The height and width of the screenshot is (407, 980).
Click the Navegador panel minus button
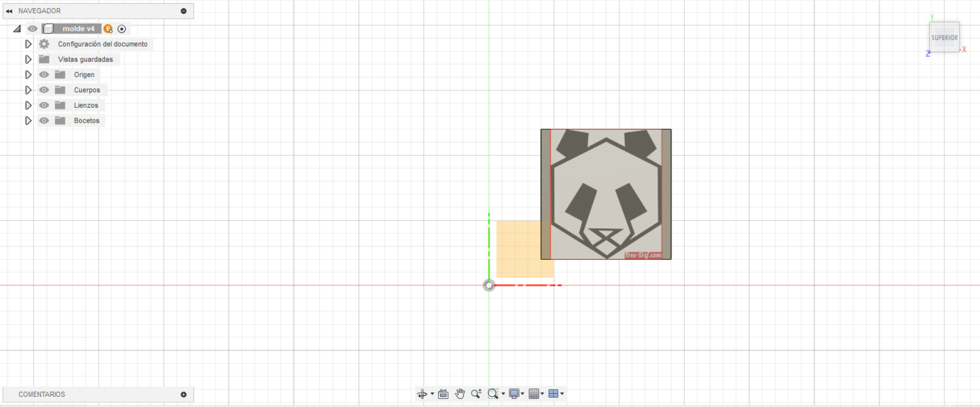(x=183, y=11)
